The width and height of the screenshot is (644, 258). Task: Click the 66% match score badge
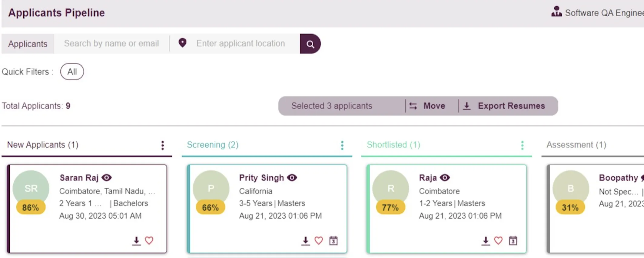coord(210,207)
